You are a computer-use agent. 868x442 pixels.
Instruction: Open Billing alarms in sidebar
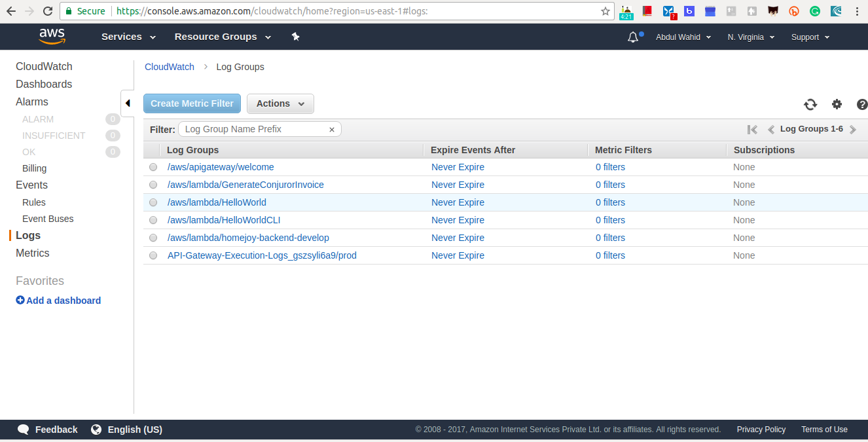34,168
